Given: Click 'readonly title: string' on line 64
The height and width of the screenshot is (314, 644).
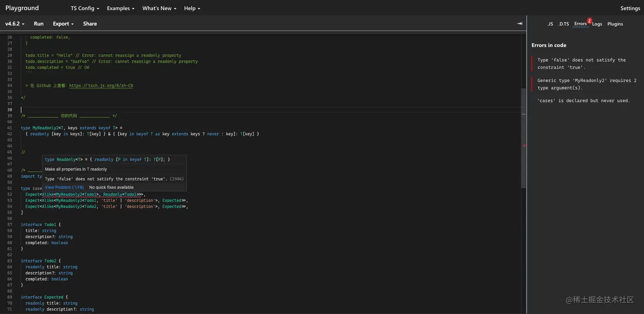Looking at the screenshot, I should point(52,267).
